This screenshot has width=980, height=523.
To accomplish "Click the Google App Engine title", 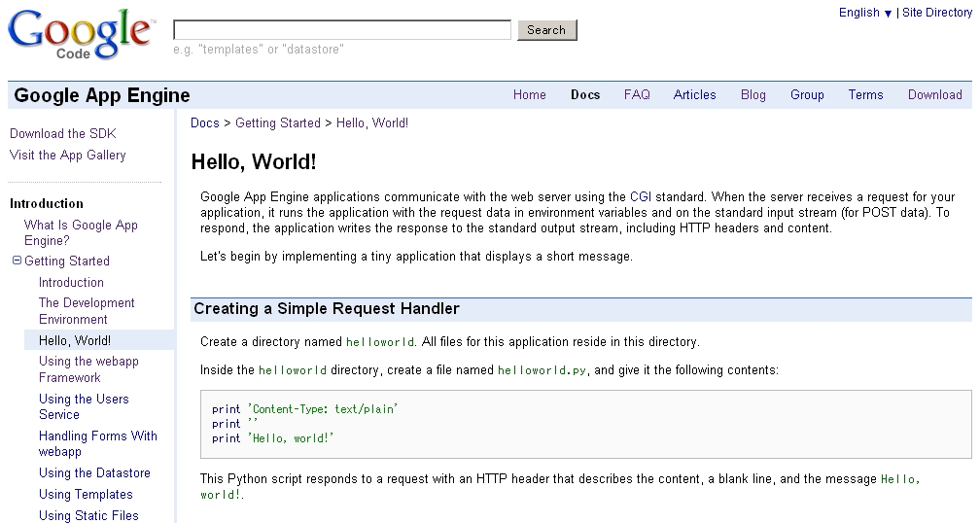I will pos(102,95).
